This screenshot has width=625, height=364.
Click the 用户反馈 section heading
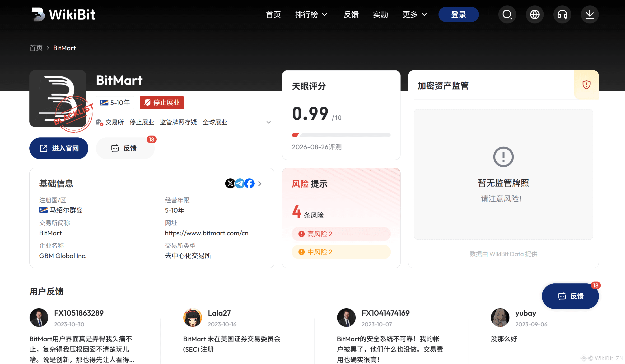pyautogui.click(x=47, y=291)
